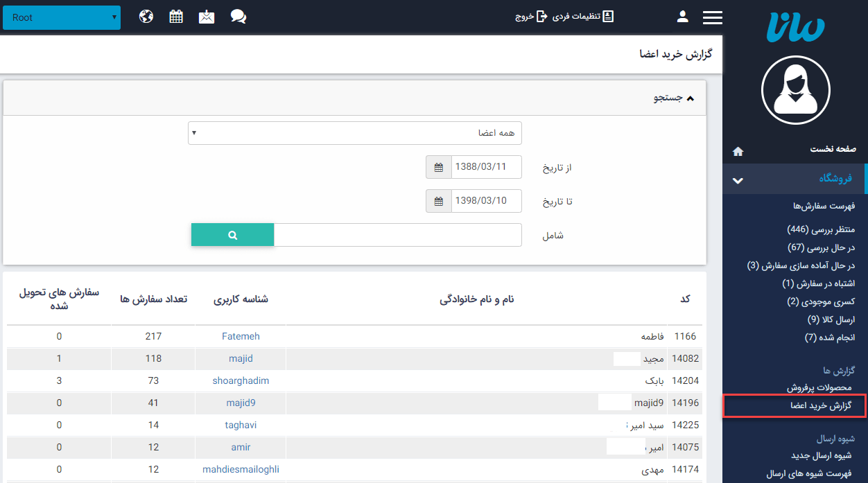Click the green search magnifier button
The width and height of the screenshot is (868, 483).
pyautogui.click(x=232, y=234)
